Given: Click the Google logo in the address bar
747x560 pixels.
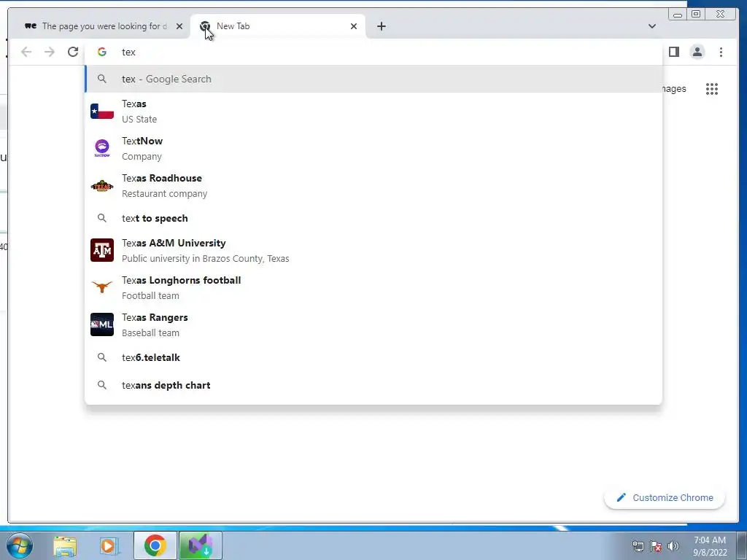Looking at the screenshot, I should pos(102,52).
